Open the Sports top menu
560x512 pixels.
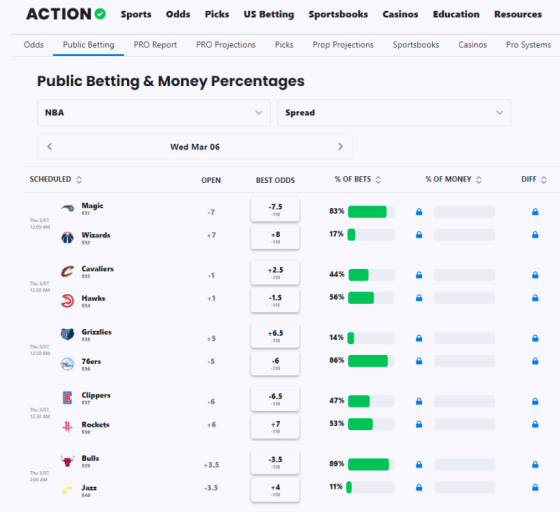point(136,14)
